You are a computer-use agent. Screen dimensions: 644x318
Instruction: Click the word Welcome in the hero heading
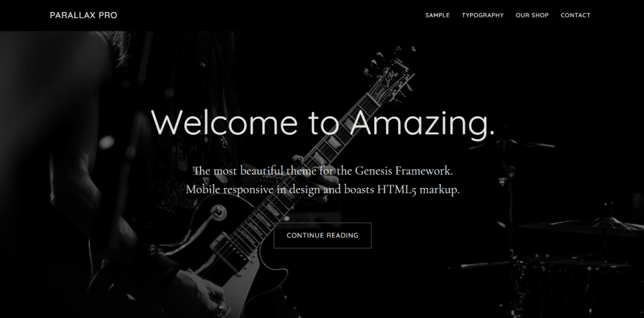point(225,123)
